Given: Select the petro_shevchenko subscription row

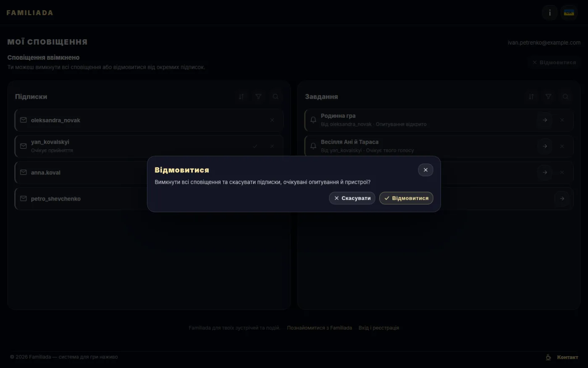Looking at the screenshot, I should pos(149,199).
